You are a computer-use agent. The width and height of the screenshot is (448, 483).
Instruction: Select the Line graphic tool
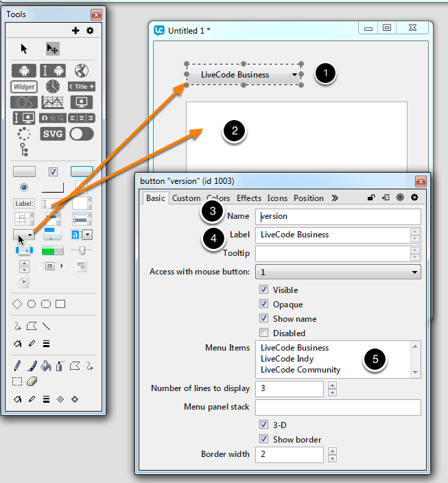[x=46, y=326]
